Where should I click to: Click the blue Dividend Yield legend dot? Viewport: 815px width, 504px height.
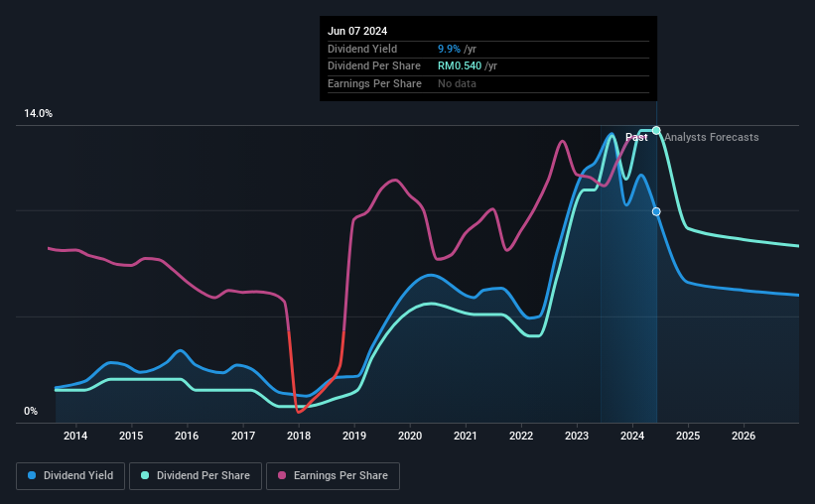coord(32,475)
